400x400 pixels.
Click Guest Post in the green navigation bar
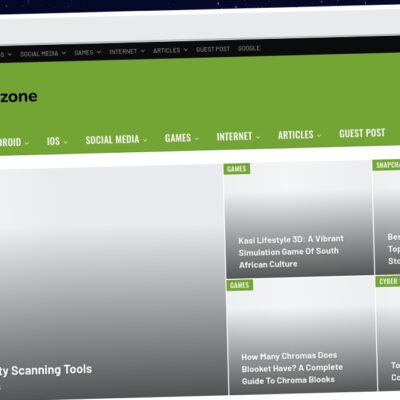(x=362, y=133)
